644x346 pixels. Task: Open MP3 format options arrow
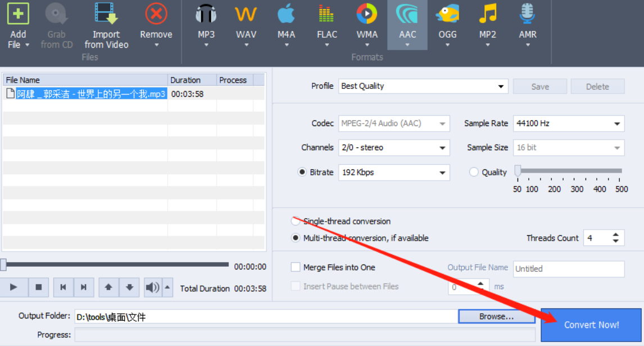click(x=206, y=45)
